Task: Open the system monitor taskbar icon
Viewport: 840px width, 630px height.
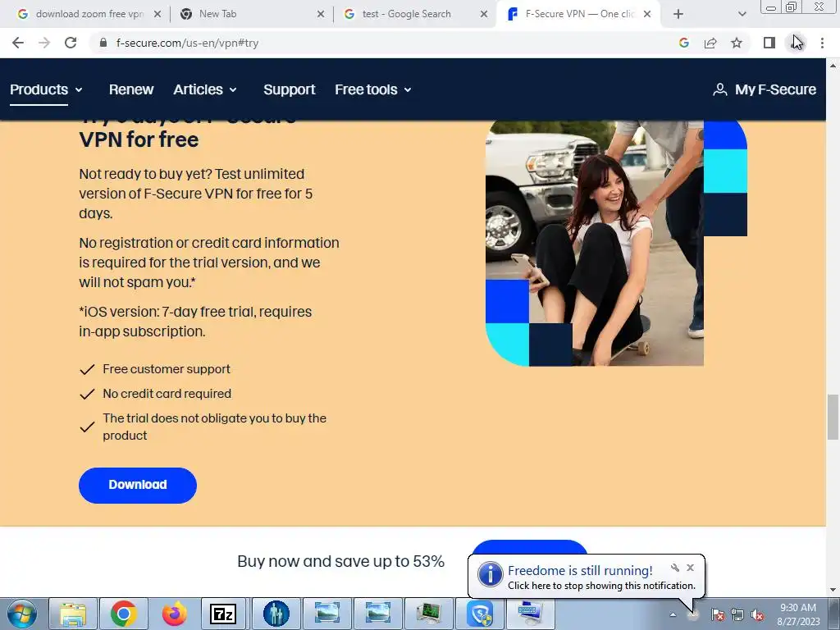Action: pyautogui.click(x=428, y=614)
